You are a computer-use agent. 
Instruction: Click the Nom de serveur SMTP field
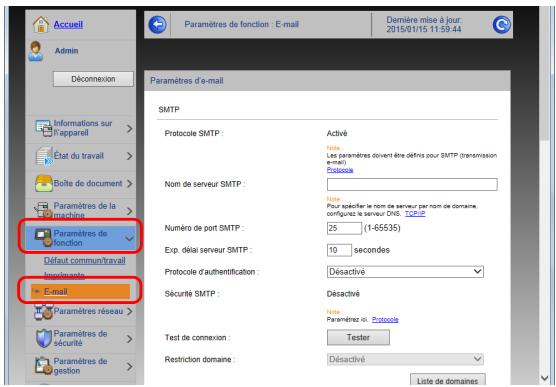click(412, 184)
